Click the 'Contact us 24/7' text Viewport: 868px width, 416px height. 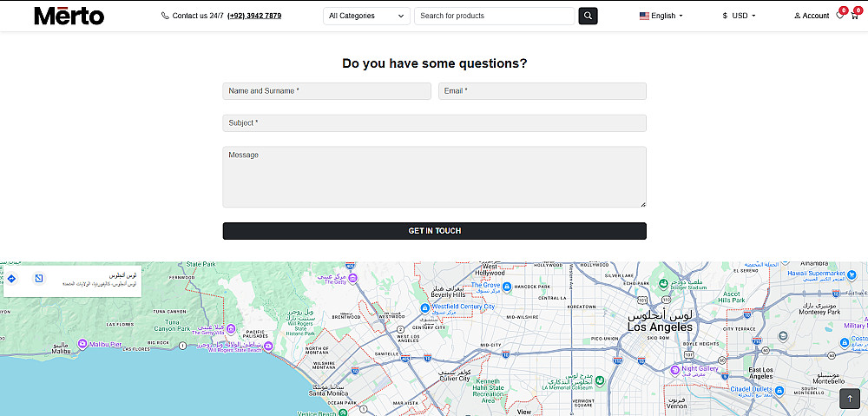(198, 16)
